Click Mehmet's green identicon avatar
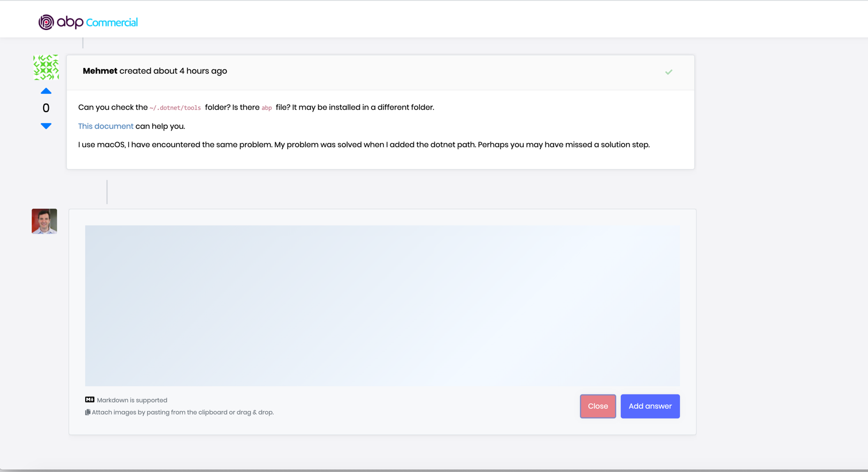 coord(46,67)
